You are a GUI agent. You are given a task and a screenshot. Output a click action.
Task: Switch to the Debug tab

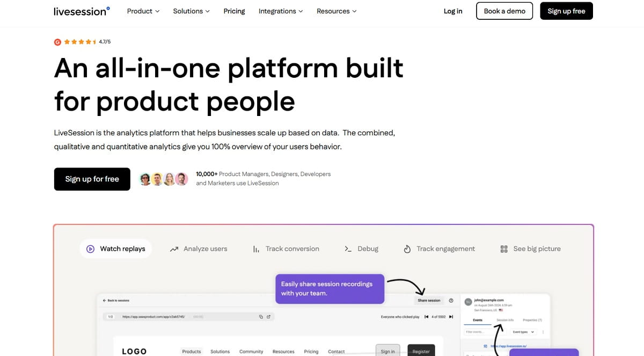[362, 249]
